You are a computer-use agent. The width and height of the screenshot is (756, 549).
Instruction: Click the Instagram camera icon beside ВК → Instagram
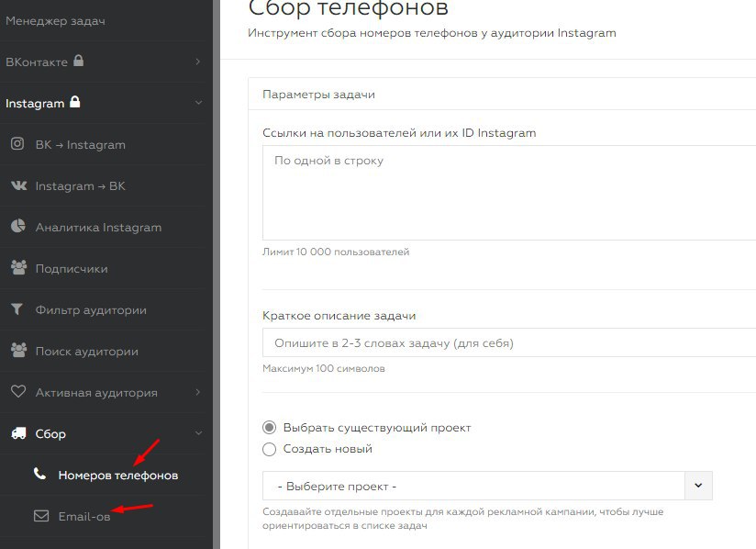pyautogui.click(x=17, y=144)
